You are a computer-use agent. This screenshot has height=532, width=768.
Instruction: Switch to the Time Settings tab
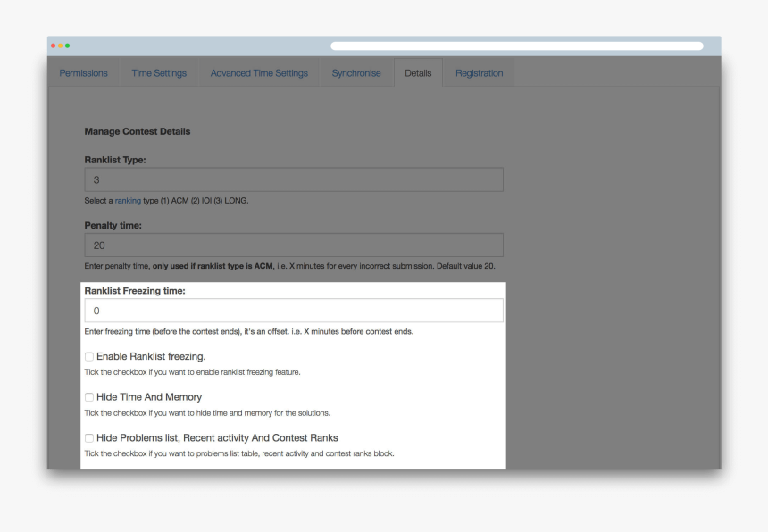click(159, 73)
